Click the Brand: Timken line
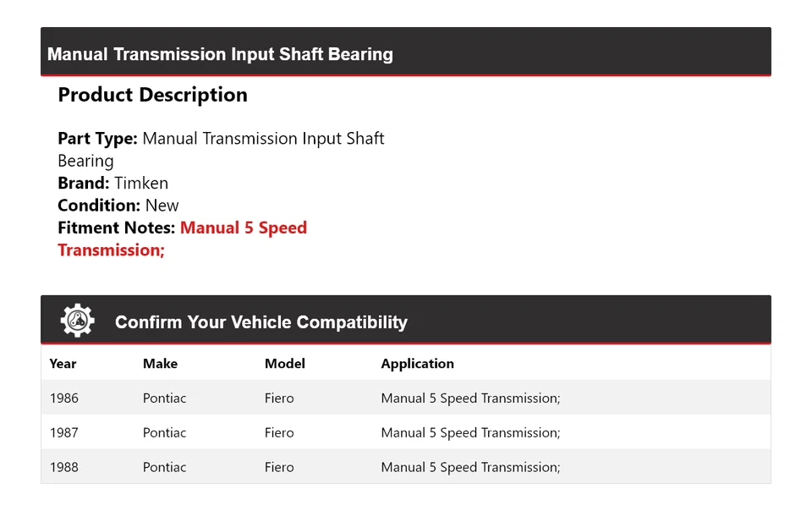Image resolution: width=812 pixels, height=511 pixels. click(112, 184)
